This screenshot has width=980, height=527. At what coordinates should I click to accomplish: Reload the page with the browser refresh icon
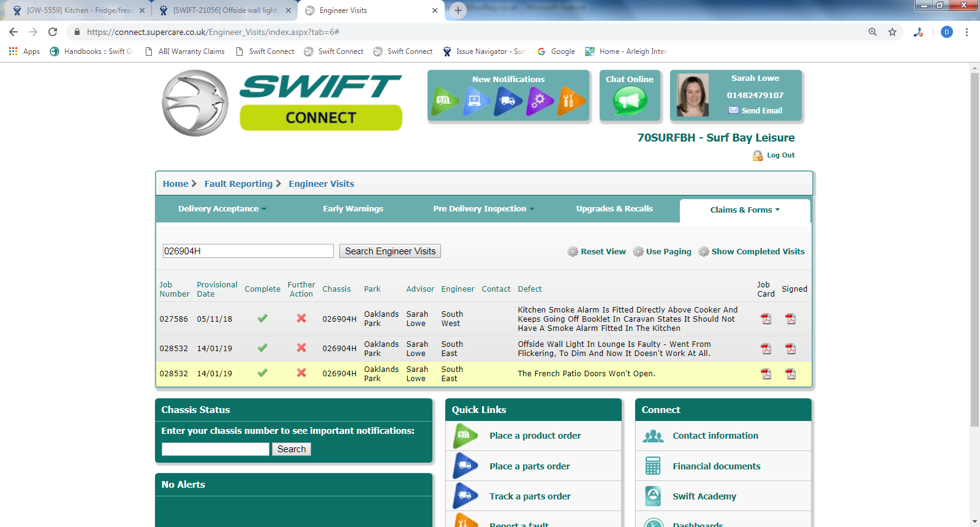[x=53, y=32]
